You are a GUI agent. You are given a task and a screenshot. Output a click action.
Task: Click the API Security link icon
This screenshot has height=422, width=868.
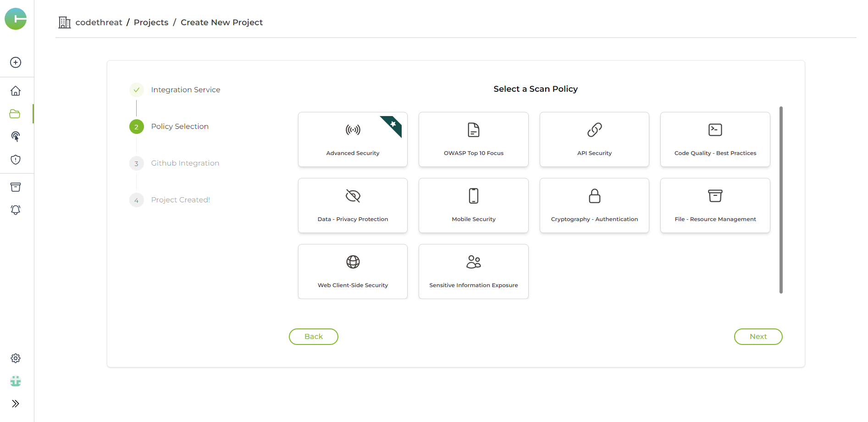click(595, 130)
